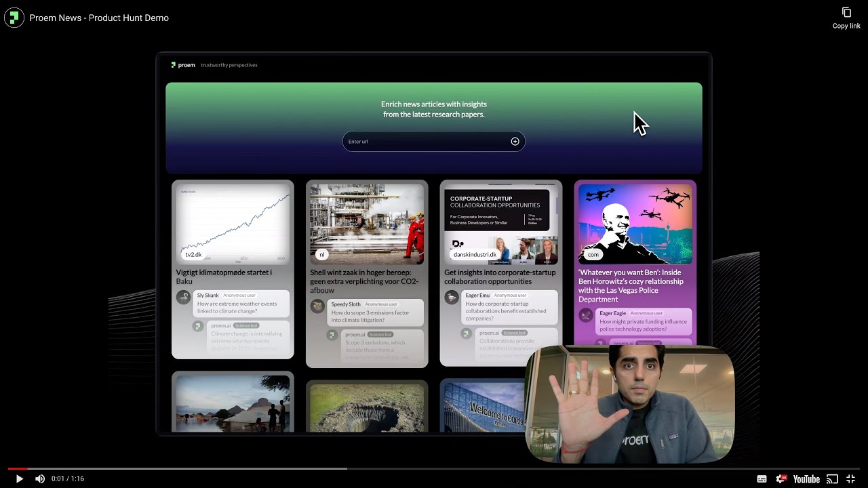Play the video
This screenshot has height=488, width=868.
point(19,479)
